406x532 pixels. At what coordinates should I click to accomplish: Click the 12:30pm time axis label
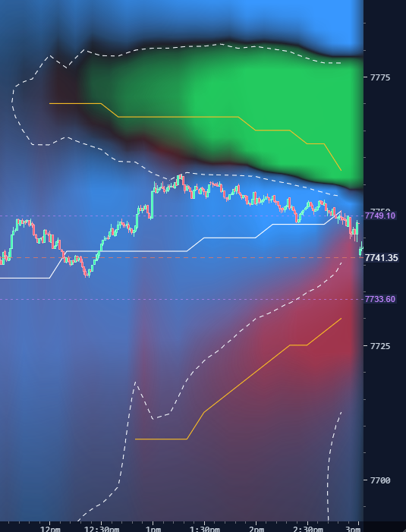[102, 529]
